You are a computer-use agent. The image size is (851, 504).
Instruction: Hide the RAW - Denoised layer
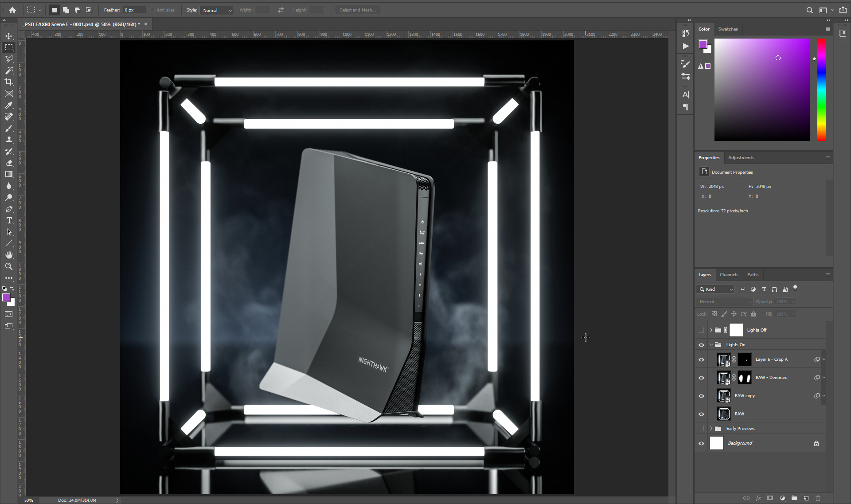701,378
